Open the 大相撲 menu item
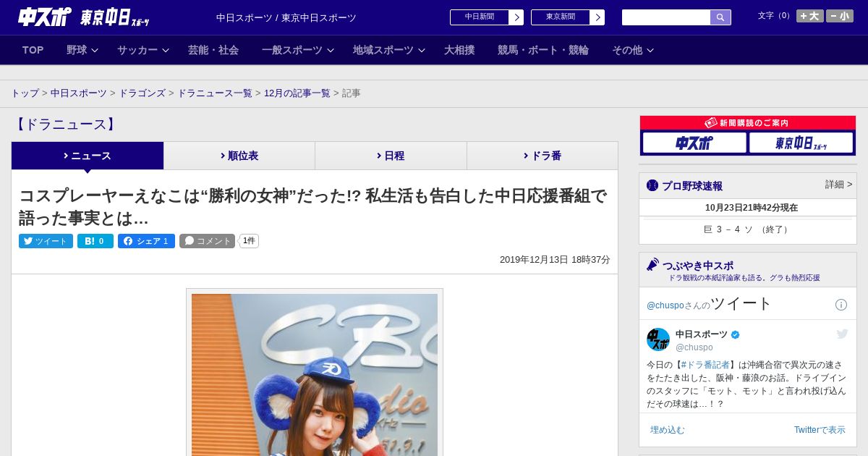 [459, 50]
